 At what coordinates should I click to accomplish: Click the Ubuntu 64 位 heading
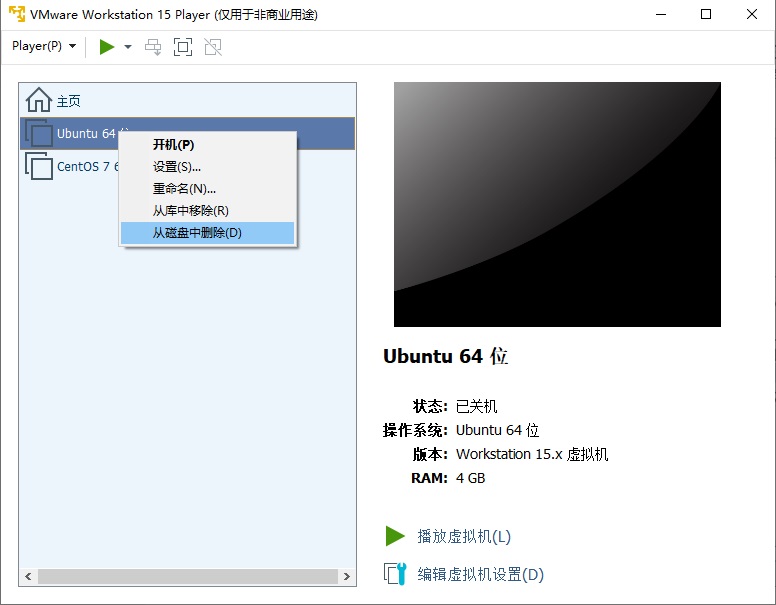[x=445, y=356]
